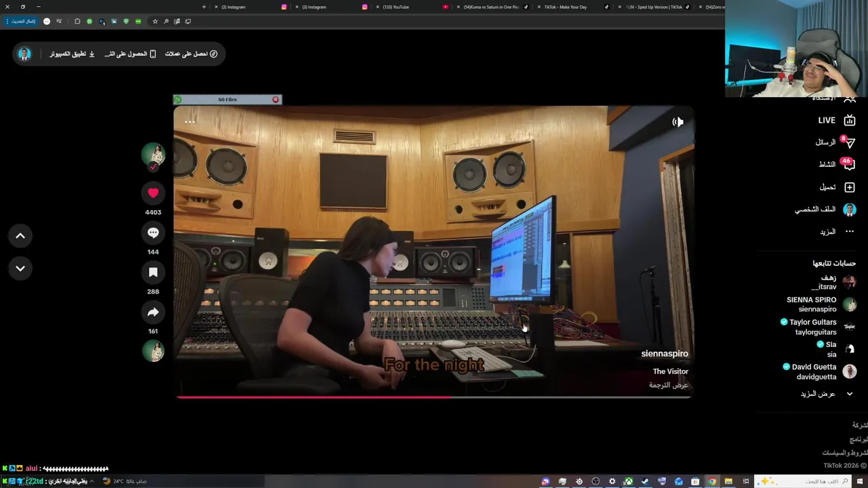Open The Visitor sound link
The image size is (868, 488).
pos(671,371)
